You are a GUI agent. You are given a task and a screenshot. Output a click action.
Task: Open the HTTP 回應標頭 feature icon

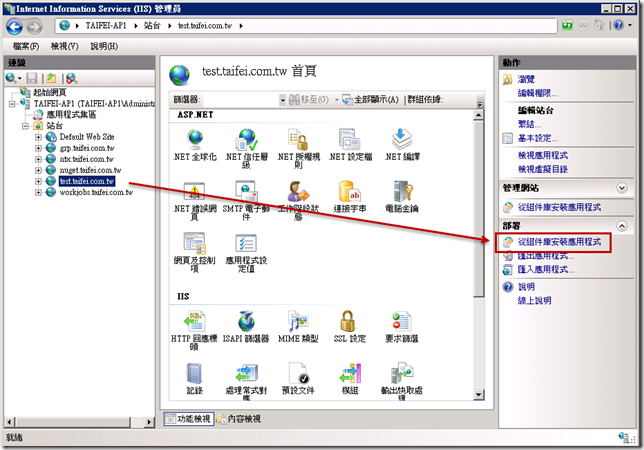point(194,330)
